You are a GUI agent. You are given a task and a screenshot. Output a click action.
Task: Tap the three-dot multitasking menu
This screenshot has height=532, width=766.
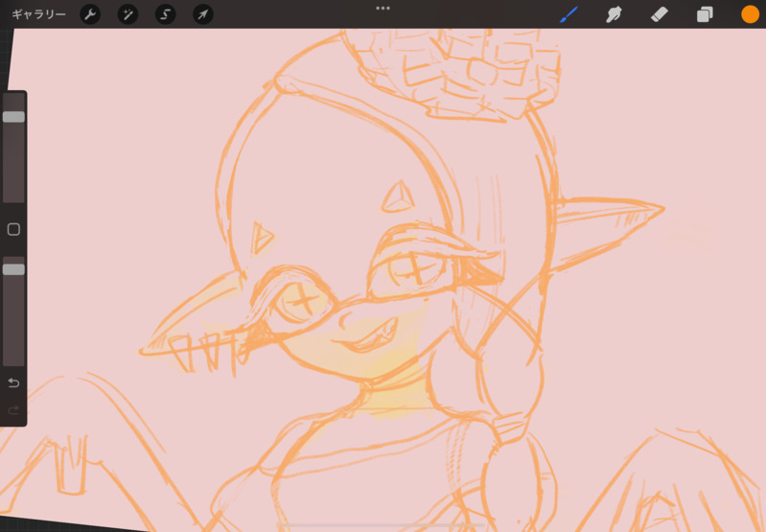tap(383, 9)
